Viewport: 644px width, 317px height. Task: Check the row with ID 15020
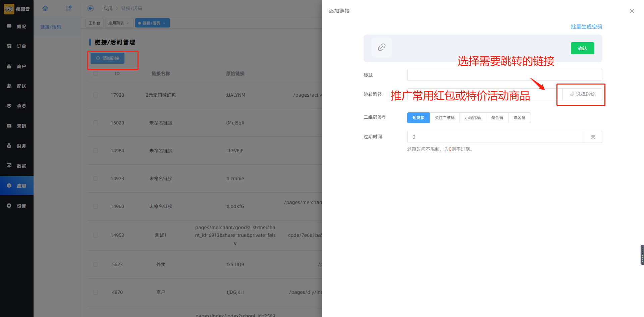[x=96, y=123]
